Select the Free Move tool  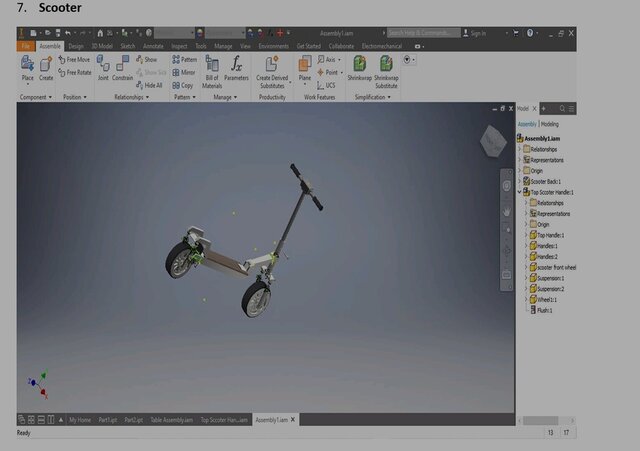tap(74, 60)
